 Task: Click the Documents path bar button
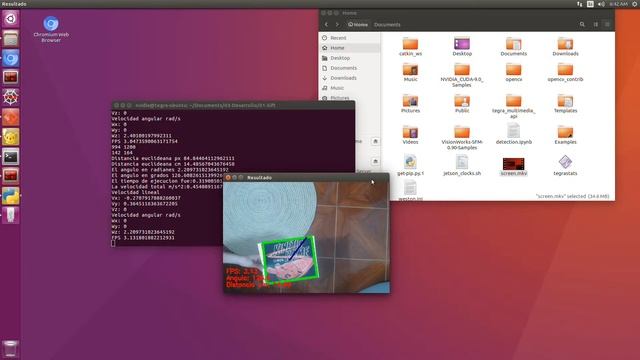387,24
